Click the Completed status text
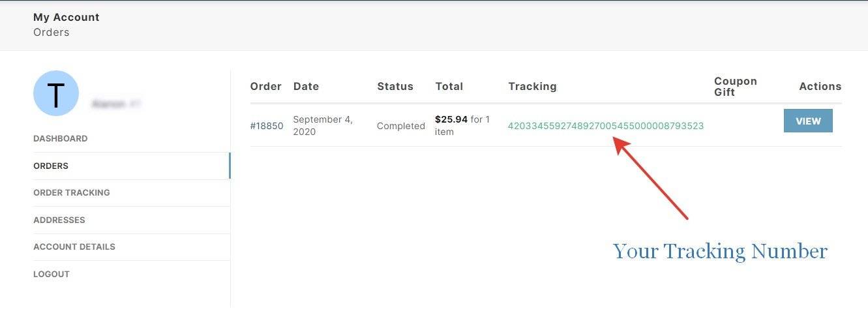This screenshot has width=868, height=313. [x=401, y=126]
